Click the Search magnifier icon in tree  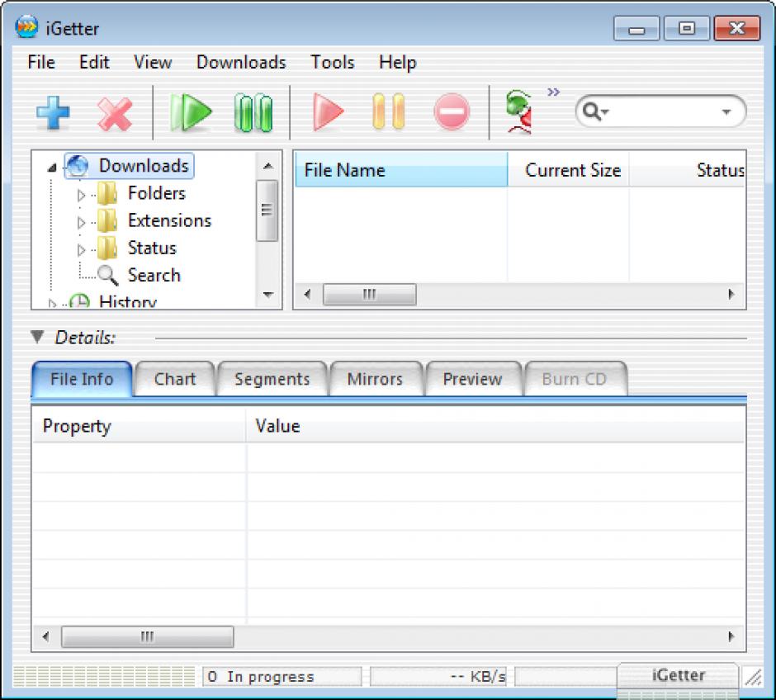[x=107, y=275]
